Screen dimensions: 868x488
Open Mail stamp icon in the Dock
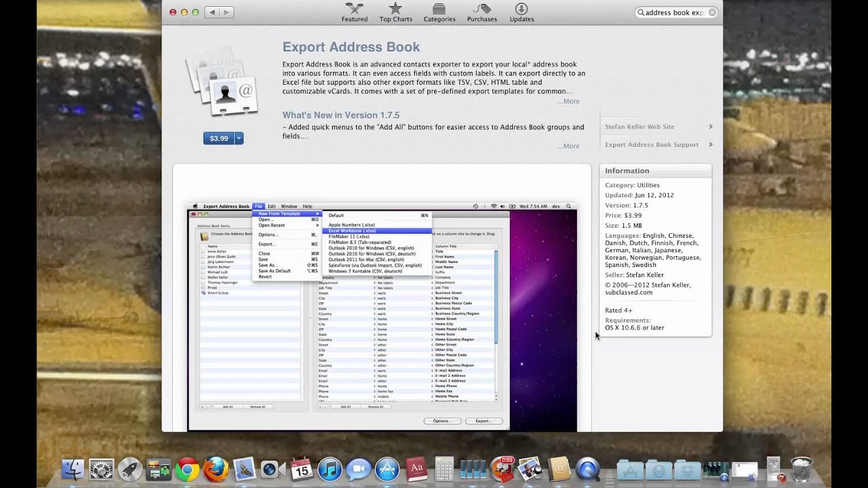click(244, 469)
